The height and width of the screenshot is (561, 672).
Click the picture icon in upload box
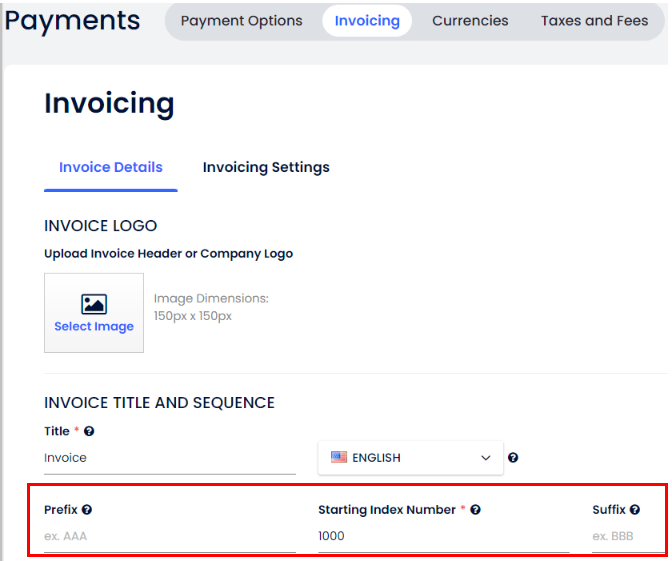(94, 304)
